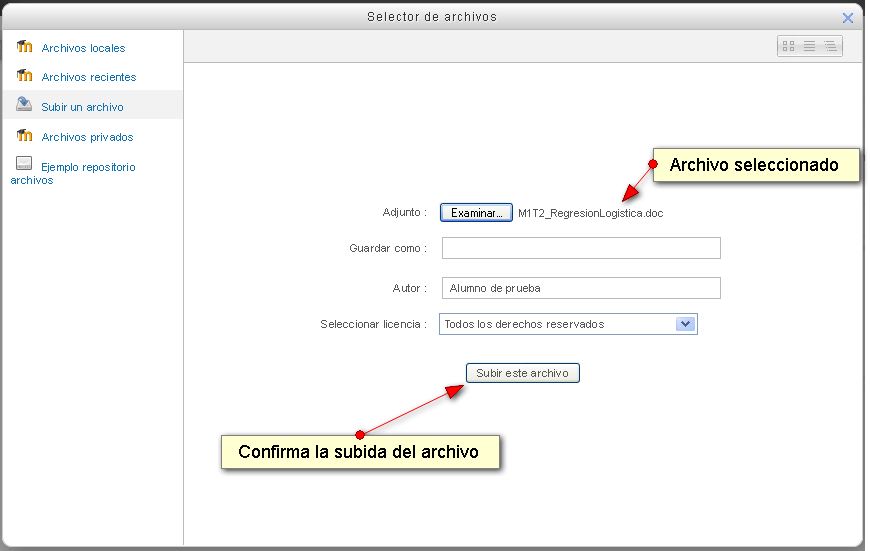This screenshot has width=870, height=551.
Task: Click the Archivos recientes Moodle icon
Action: pos(25,76)
